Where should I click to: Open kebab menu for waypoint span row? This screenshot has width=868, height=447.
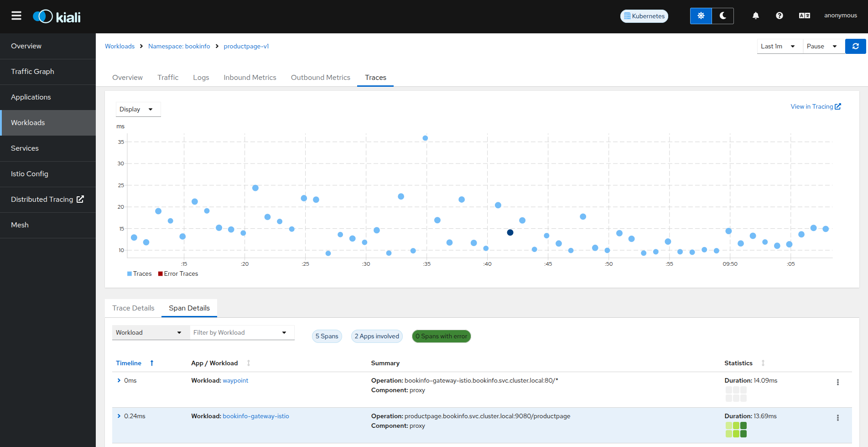(837, 382)
